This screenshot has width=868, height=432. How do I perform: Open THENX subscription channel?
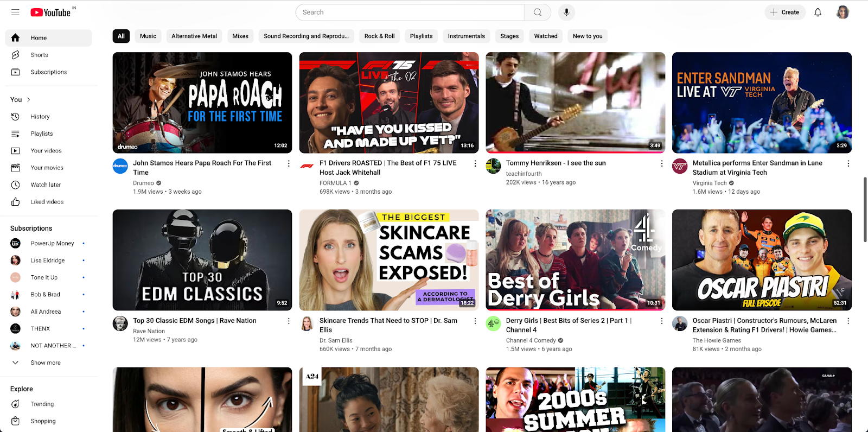pos(48,329)
